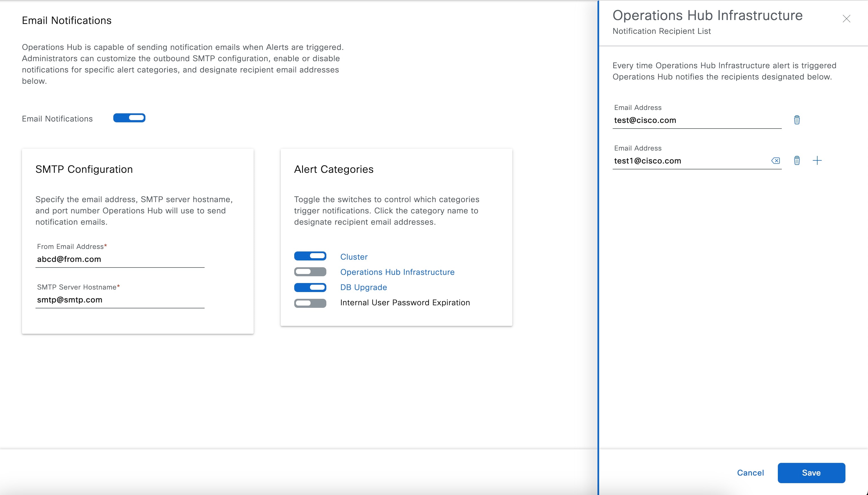
Task: Open the Internal User Password Expiration recipients
Action: point(405,302)
